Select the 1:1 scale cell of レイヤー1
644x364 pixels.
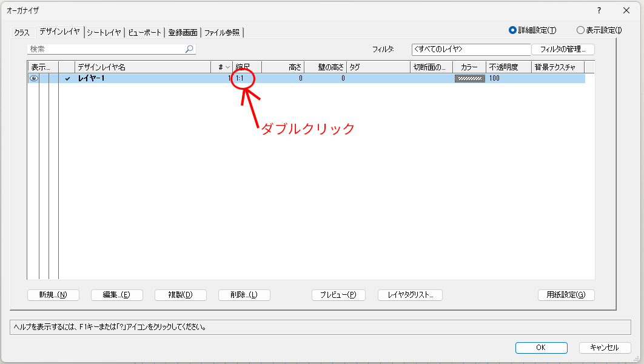[x=240, y=78]
